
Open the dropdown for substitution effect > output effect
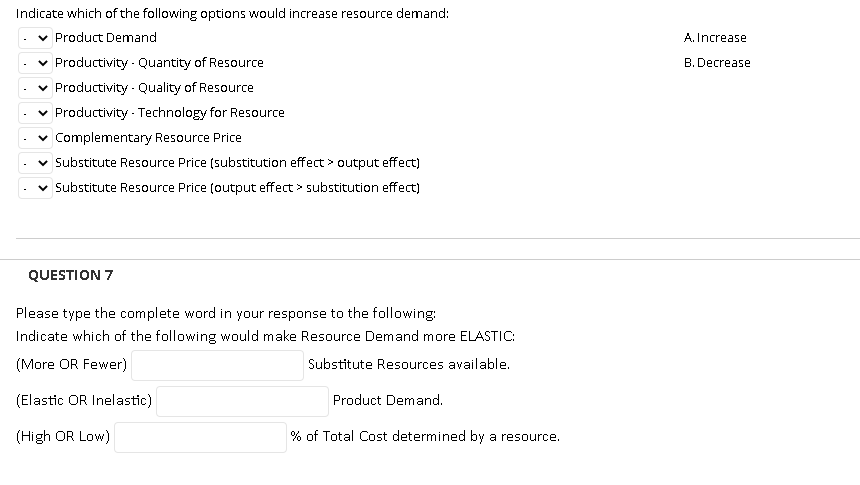tap(35, 163)
